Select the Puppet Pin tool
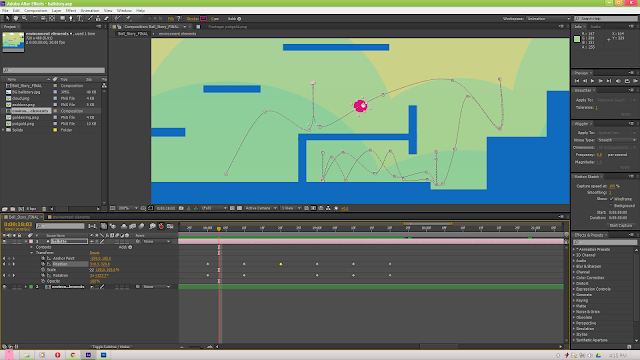 128,18
